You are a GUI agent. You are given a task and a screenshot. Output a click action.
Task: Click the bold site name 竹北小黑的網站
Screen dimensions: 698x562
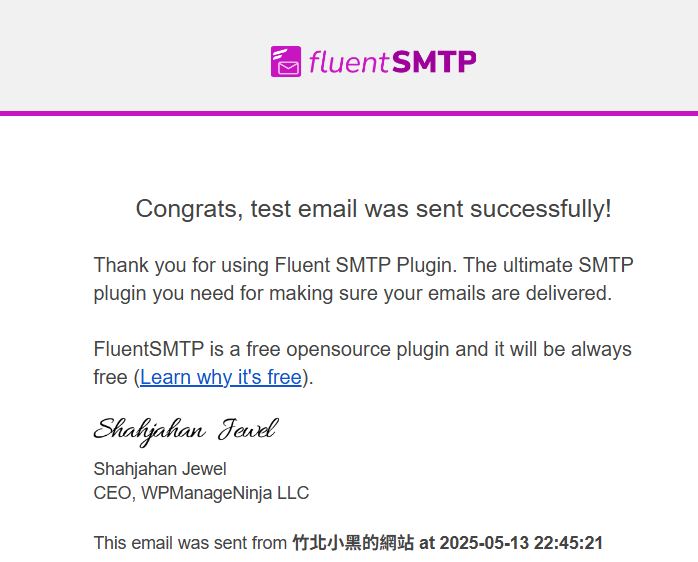point(353,543)
